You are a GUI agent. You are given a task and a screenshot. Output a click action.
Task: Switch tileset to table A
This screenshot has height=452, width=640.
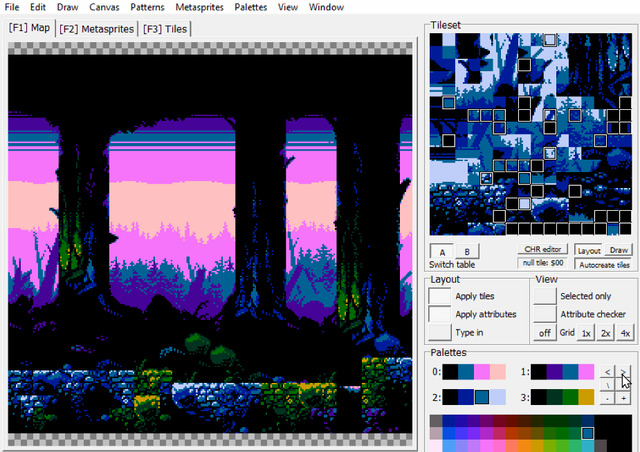pyautogui.click(x=442, y=251)
